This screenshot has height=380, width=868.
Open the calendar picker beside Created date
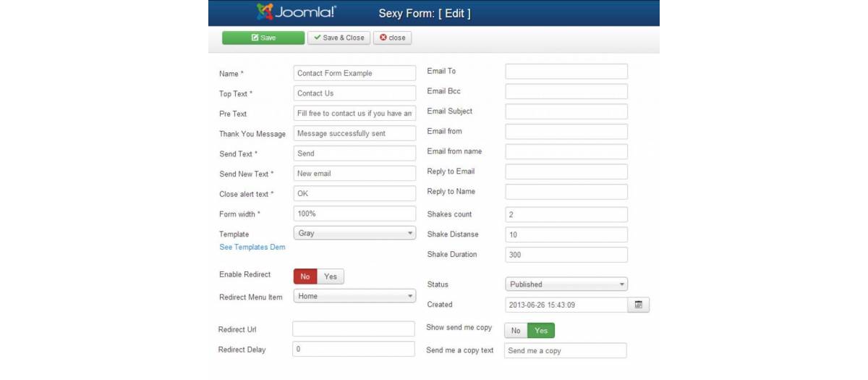(x=639, y=305)
